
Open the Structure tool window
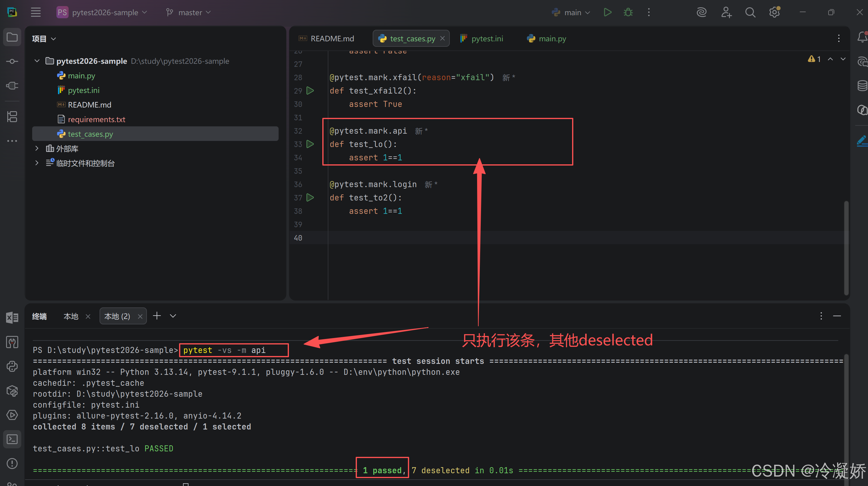click(x=12, y=117)
